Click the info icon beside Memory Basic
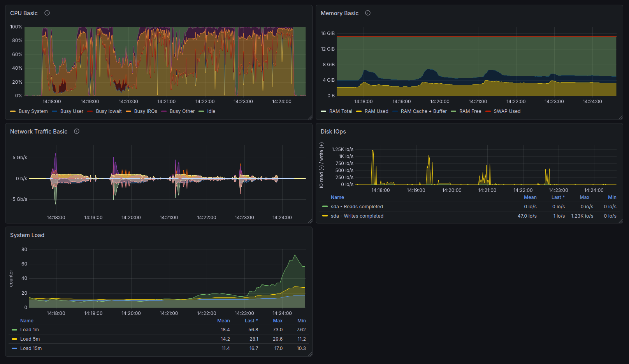This screenshot has height=364, width=629. pos(368,13)
